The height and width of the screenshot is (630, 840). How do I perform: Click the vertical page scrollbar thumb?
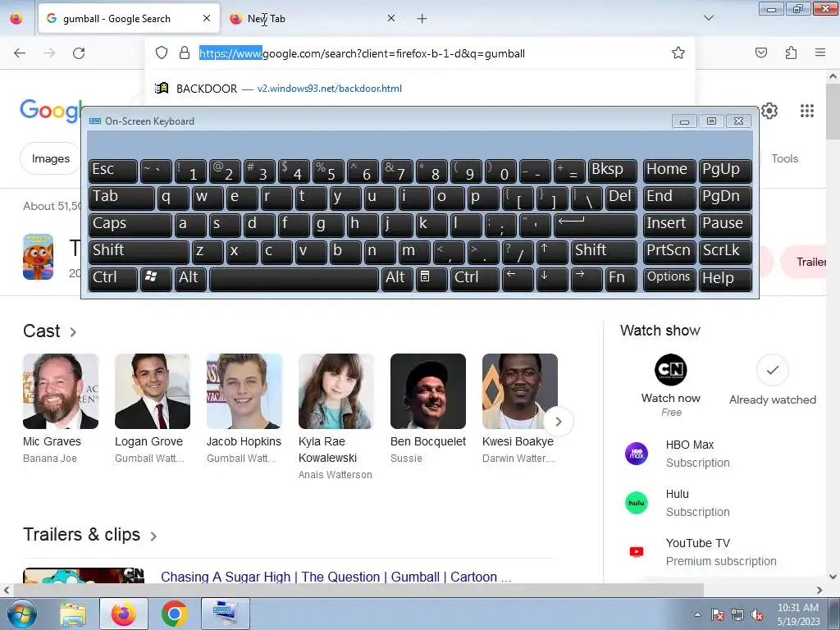(x=833, y=111)
